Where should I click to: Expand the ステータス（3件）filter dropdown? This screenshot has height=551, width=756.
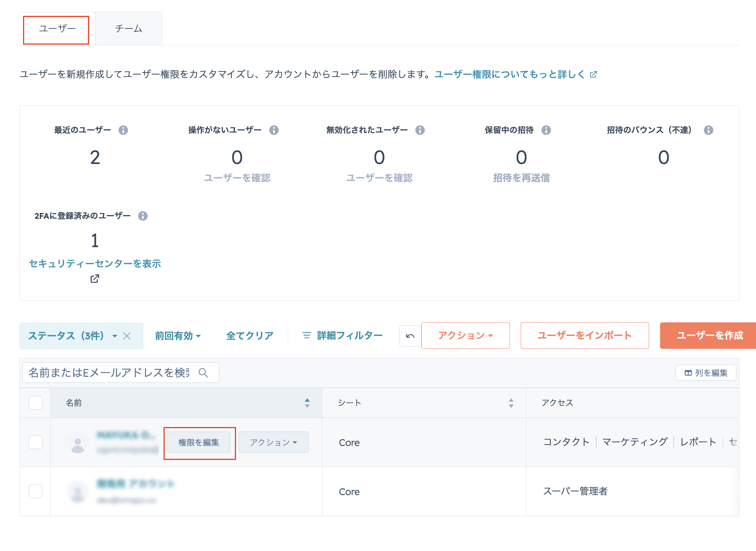pos(73,336)
